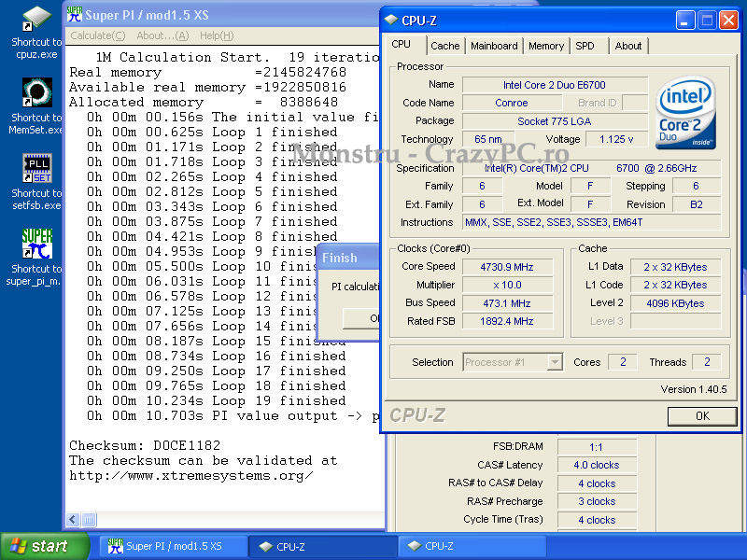Click the Checksum: D0CE1182 line
Image resolution: width=747 pixels, height=560 pixels.
coord(145,446)
